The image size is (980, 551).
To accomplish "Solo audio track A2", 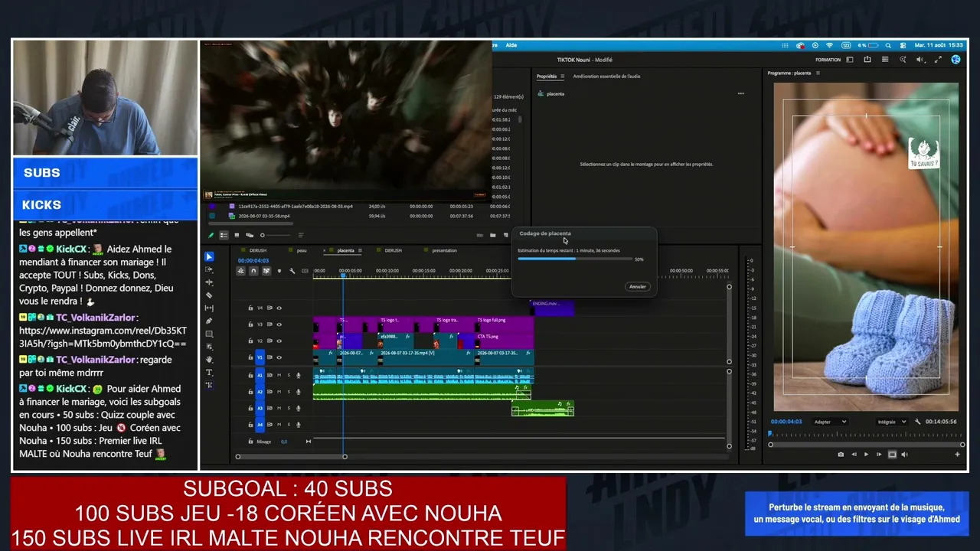I will pyautogui.click(x=289, y=392).
